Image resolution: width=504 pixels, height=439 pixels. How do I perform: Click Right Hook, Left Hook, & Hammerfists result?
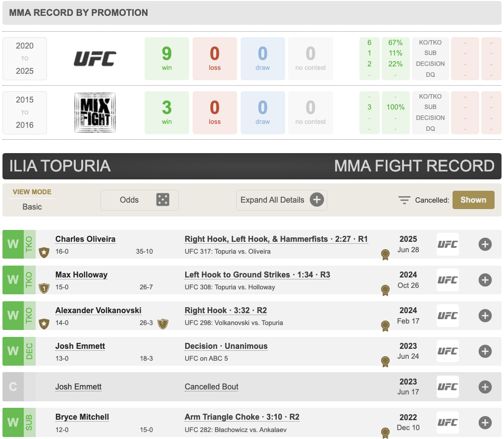tap(276, 239)
